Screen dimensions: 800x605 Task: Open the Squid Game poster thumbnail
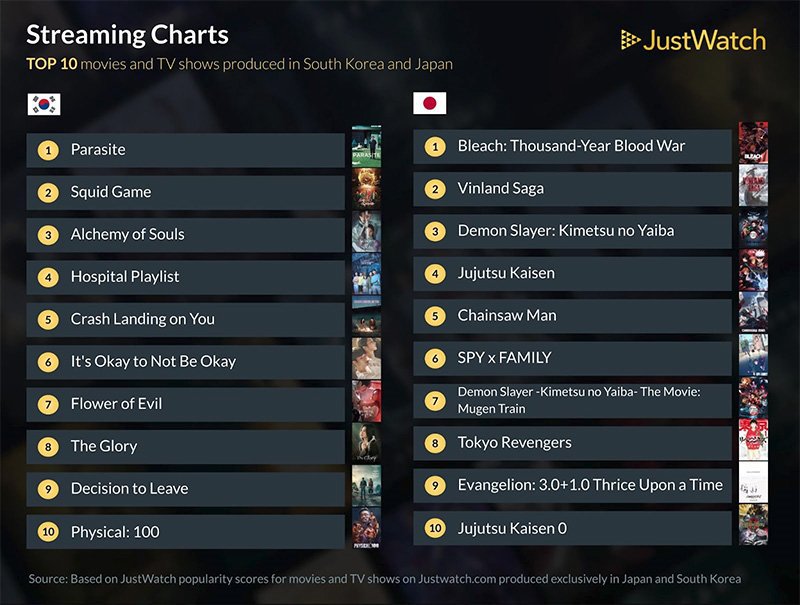(x=366, y=190)
